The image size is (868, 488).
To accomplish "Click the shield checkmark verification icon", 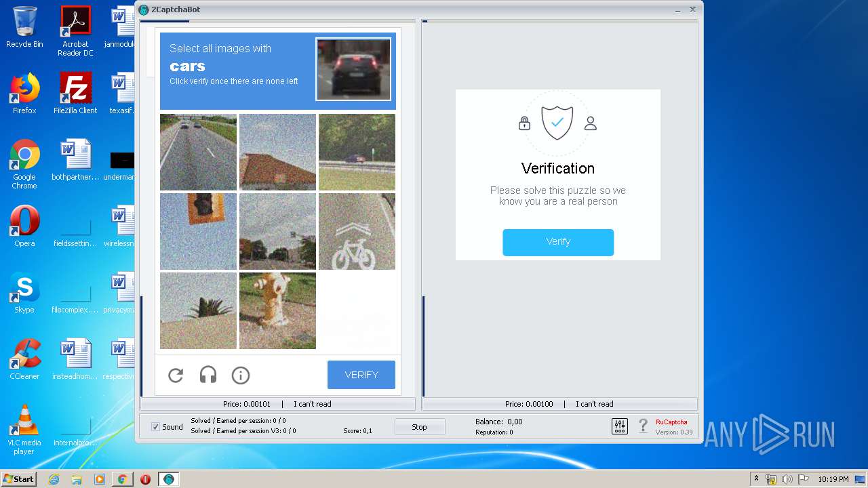I will [x=557, y=123].
